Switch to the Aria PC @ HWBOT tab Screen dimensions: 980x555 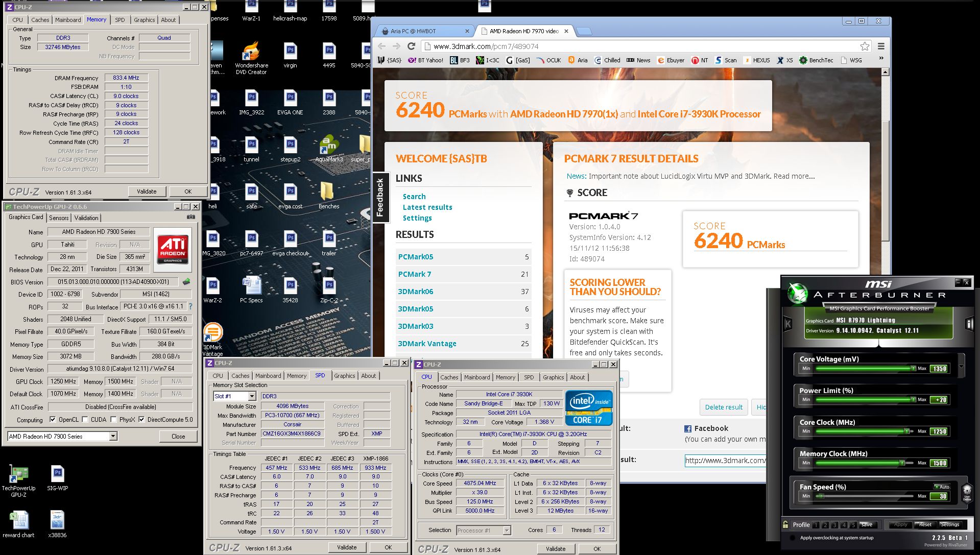pyautogui.click(x=424, y=31)
